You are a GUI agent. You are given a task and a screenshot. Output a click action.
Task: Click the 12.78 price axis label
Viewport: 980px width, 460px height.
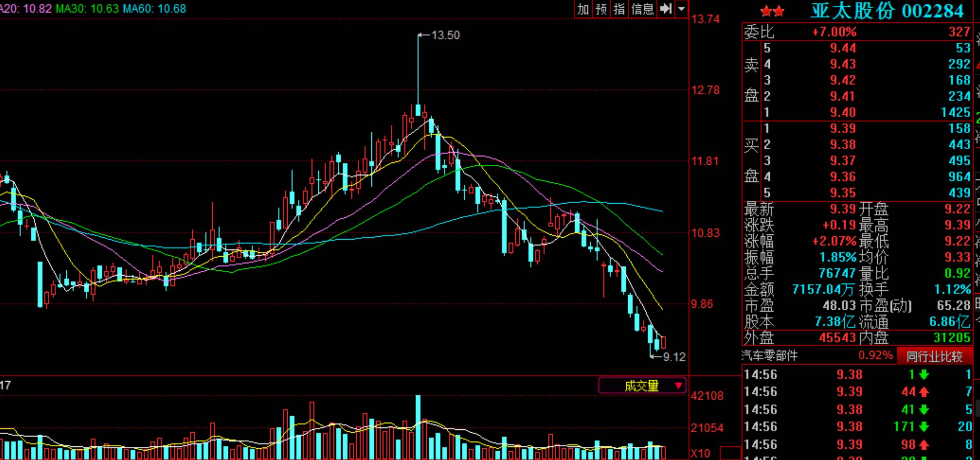click(706, 90)
